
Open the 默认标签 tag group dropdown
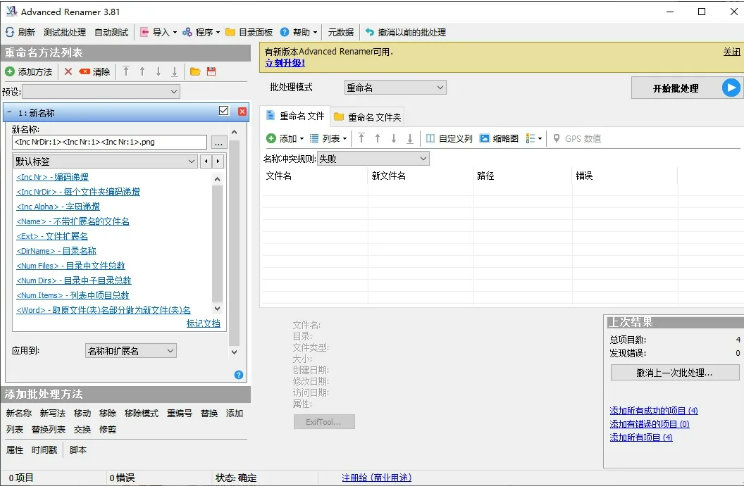tap(105, 161)
